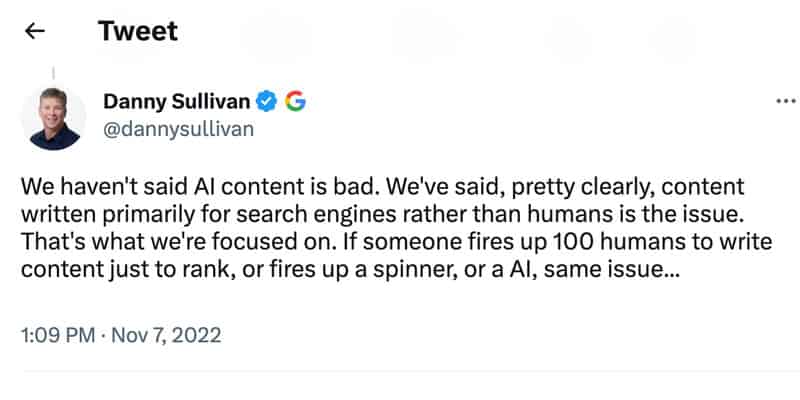
Task: Click the "Tweet" header title
Action: coord(138,31)
